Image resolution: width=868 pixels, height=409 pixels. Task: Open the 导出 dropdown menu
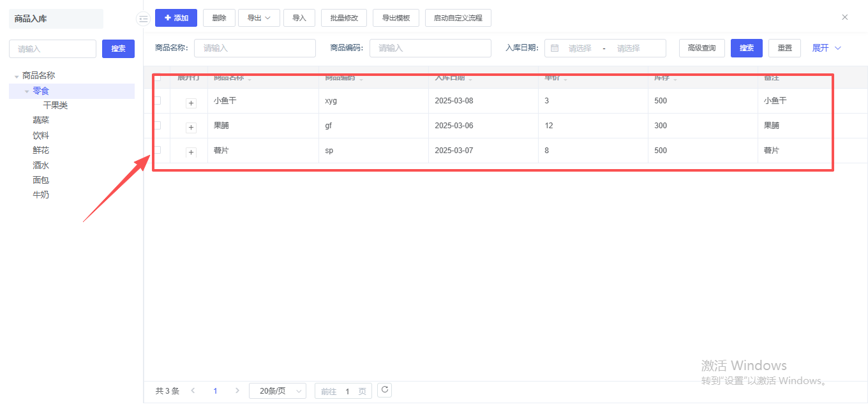pos(258,18)
